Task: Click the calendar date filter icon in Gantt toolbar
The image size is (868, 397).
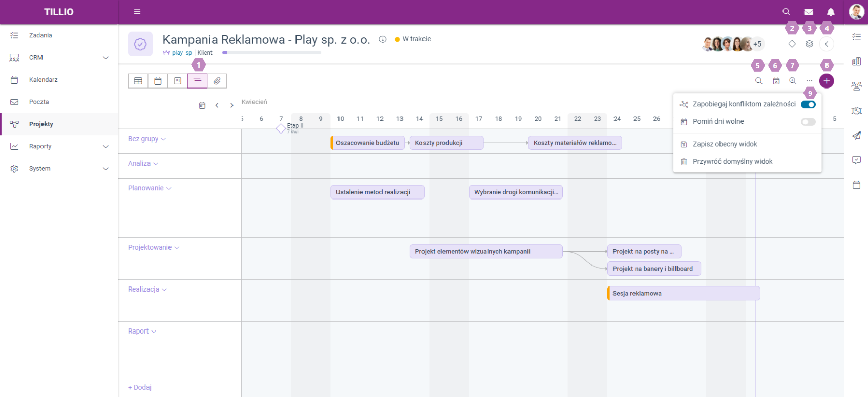Action: coord(776,81)
